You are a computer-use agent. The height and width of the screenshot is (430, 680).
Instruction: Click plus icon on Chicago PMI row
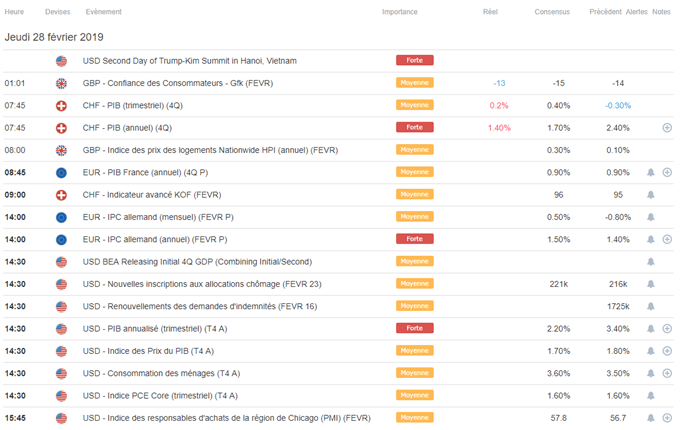[667, 418]
